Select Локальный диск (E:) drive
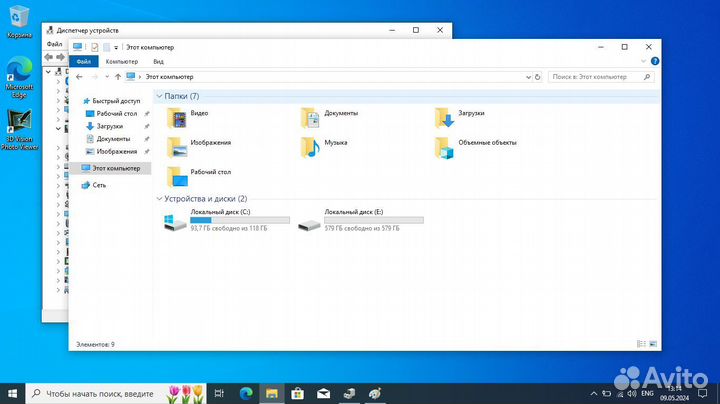Viewport: 720px width, 404px height. 360,220
